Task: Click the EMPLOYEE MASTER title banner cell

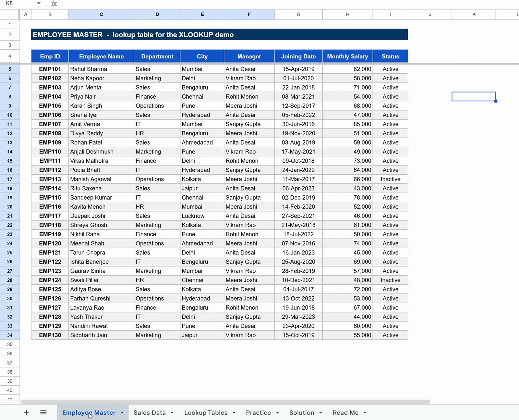Action: tap(219, 34)
